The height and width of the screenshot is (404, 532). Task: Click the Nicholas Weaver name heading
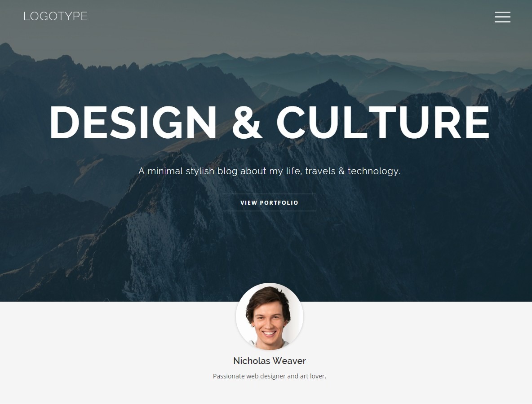270,360
